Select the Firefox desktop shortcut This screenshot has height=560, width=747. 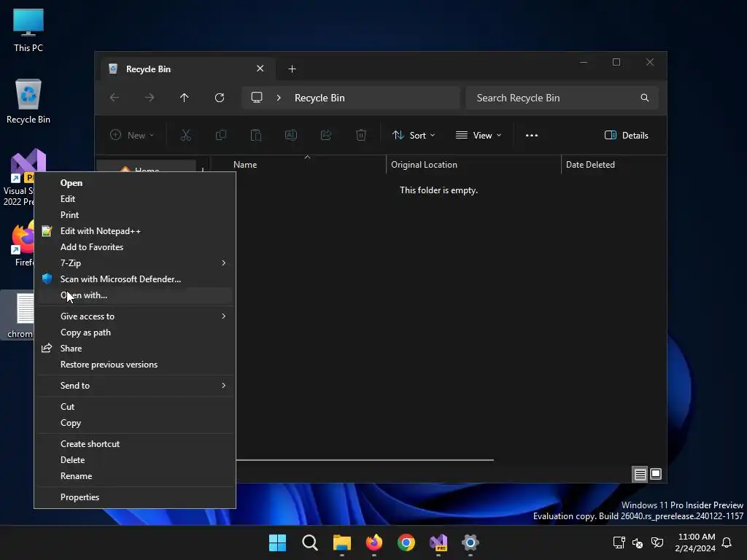(x=23, y=242)
